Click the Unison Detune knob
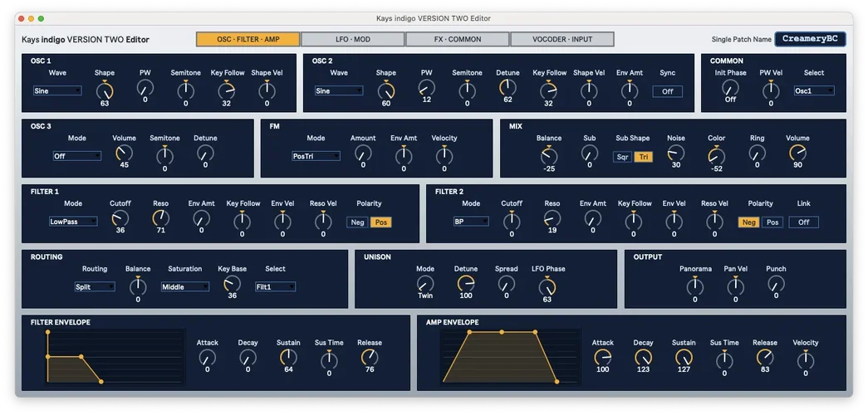The height and width of the screenshot is (415, 868). click(x=466, y=283)
